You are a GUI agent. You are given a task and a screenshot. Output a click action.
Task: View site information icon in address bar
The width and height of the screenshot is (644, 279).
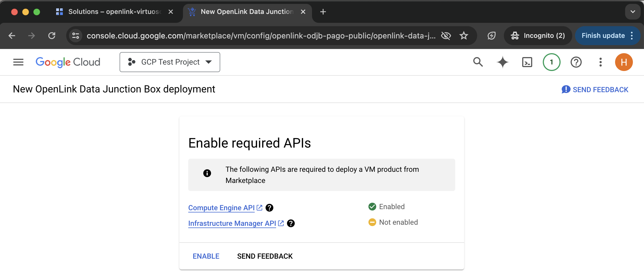(x=76, y=36)
